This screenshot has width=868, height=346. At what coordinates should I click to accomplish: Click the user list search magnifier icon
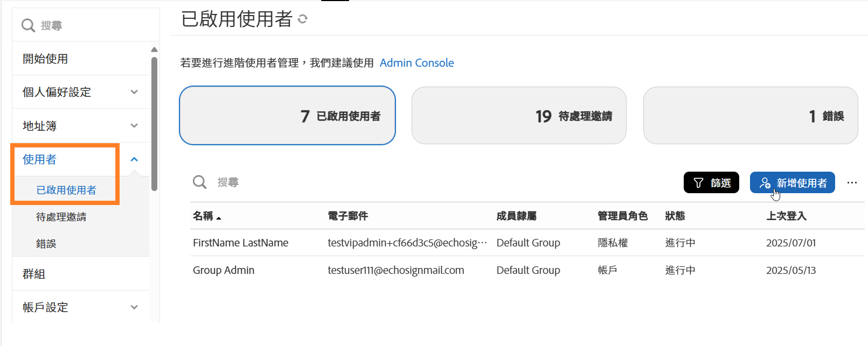click(x=200, y=182)
